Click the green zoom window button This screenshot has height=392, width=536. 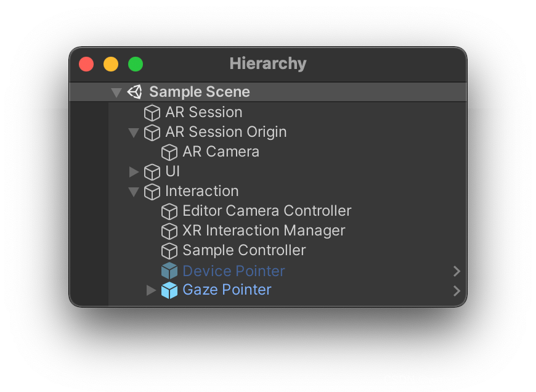pyautogui.click(x=136, y=64)
